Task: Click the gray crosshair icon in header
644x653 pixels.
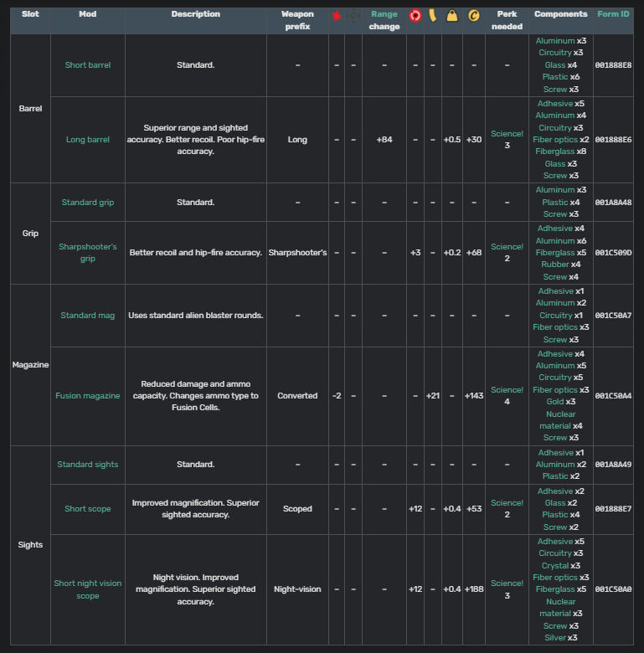Action: click(353, 16)
